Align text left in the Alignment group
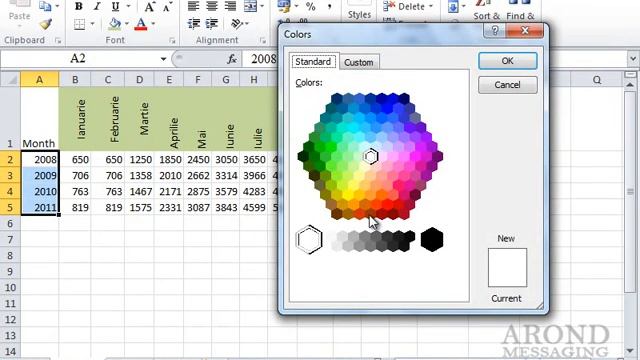The width and height of the screenshot is (640, 360). (x=193, y=6)
